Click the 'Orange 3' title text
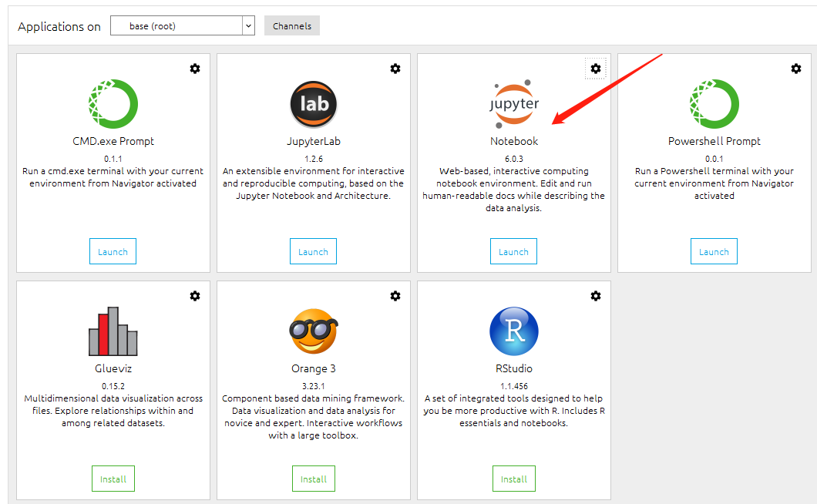The image size is (817, 504). click(x=314, y=368)
